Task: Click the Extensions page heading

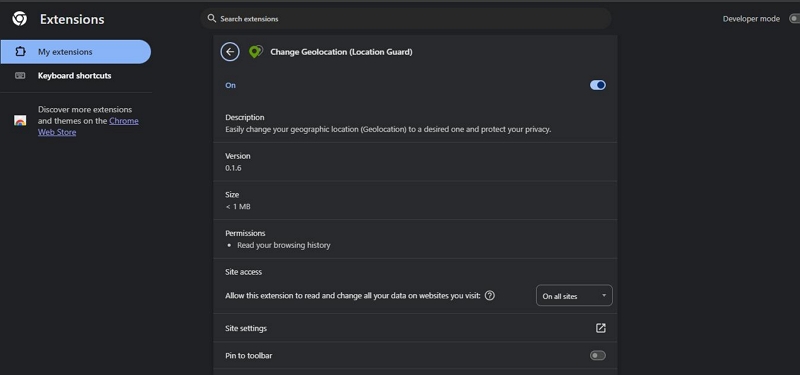Action: coord(72,19)
